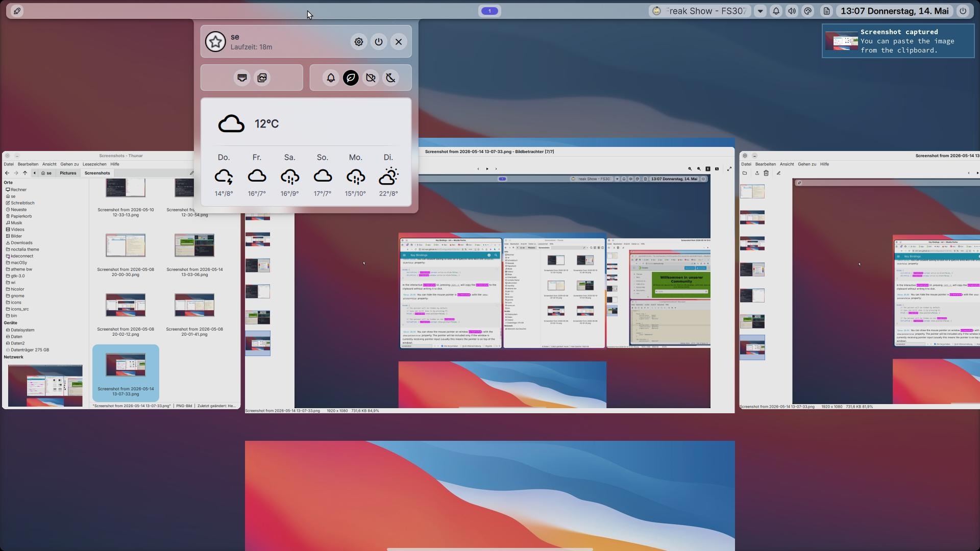Open Hilfe menu in Thunar
The image size is (980, 551).
pyautogui.click(x=115, y=164)
